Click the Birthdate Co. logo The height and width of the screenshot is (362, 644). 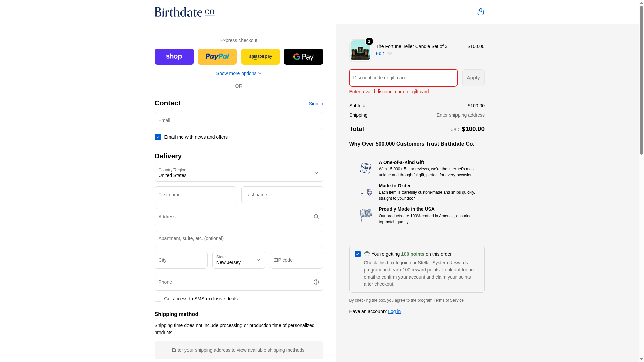pos(184,12)
